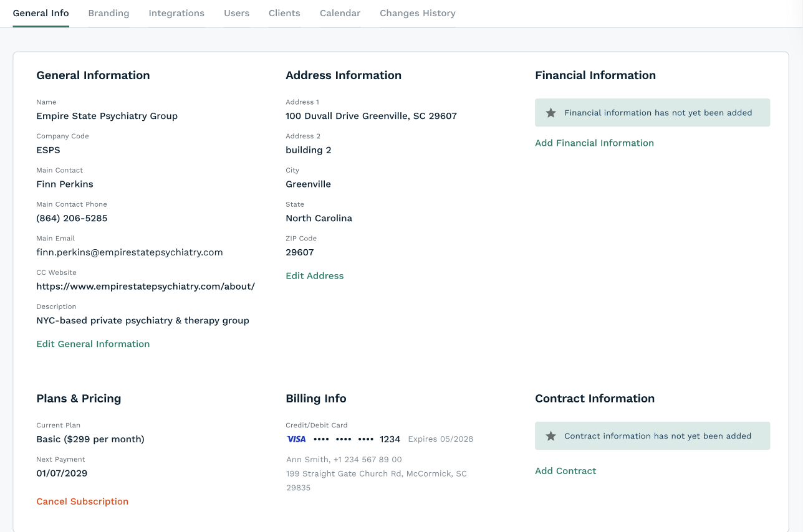
Task: Click Edit General Information link
Action: (x=93, y=344)
